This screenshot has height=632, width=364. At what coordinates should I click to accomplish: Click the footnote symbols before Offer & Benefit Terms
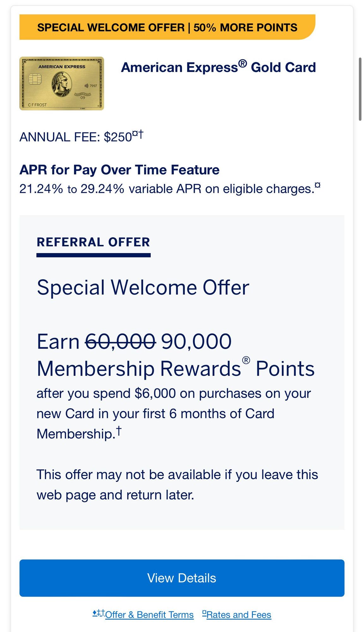click(99, 613)
